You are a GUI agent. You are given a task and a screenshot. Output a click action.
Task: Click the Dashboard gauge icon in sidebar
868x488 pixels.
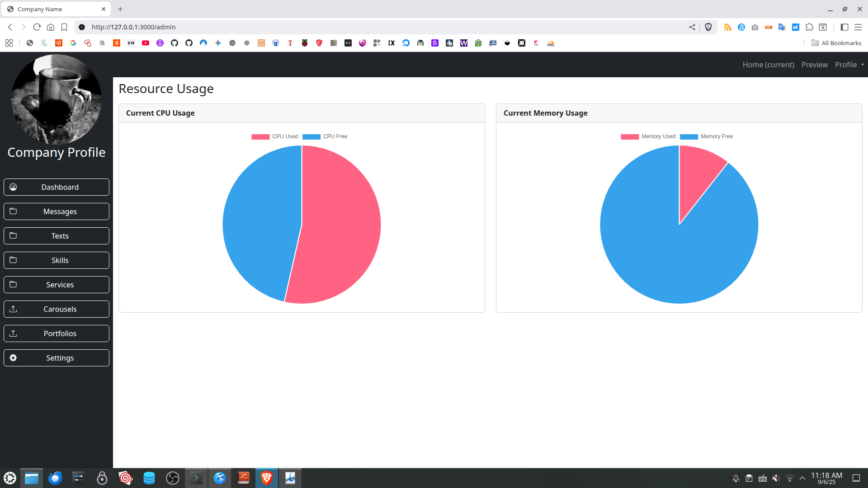click(x=13, y=187)
